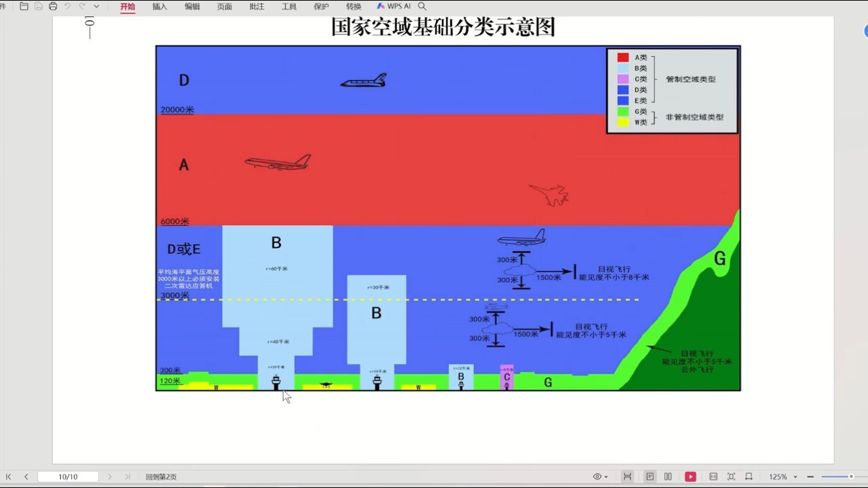
Task: Toggle two-page side-by-side view
Action: (x=668, y=476)
